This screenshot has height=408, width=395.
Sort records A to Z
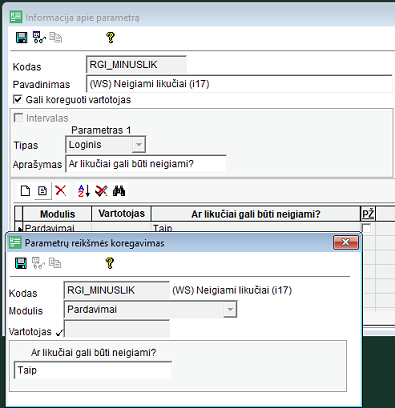pyautogui.click(x=84, y=191)
